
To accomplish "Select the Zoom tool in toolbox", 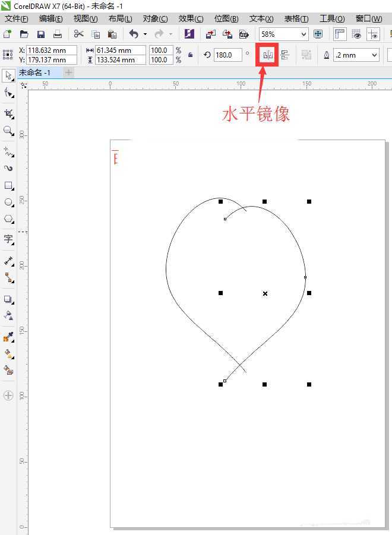I will coord(9,131).
